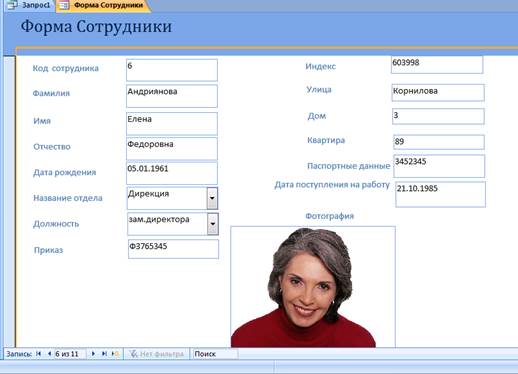
Task: Select the Форма Сотрудники tab
Action: click(103, 5)
